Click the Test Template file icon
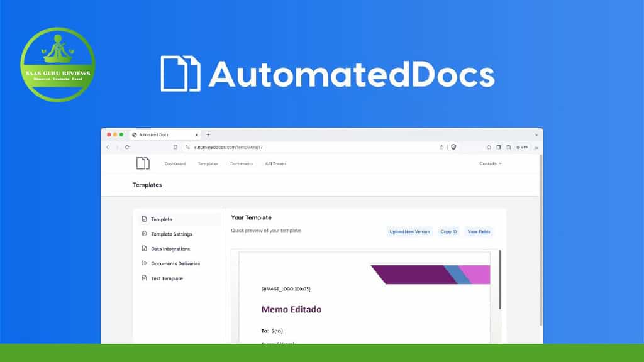644x362 pixels. tap(144, 278)
